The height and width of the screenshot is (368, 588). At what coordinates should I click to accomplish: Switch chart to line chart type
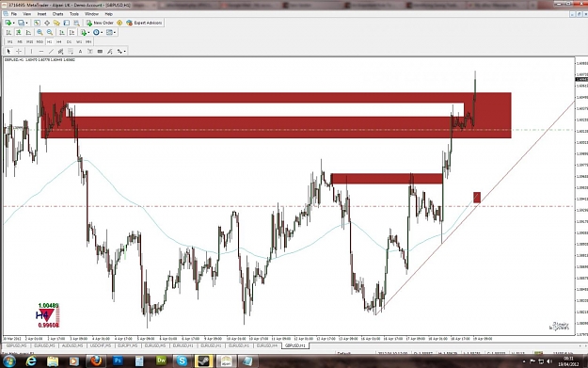click(x=28, y=32)
